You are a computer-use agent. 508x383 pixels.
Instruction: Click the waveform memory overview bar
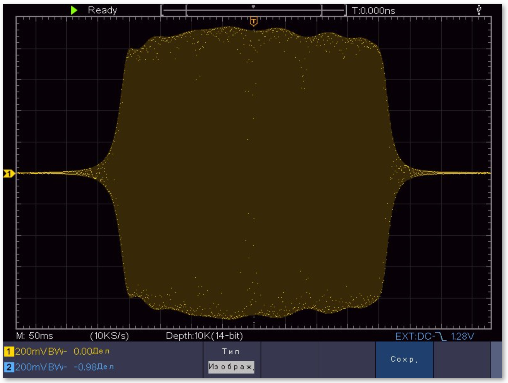click(253, 10)
